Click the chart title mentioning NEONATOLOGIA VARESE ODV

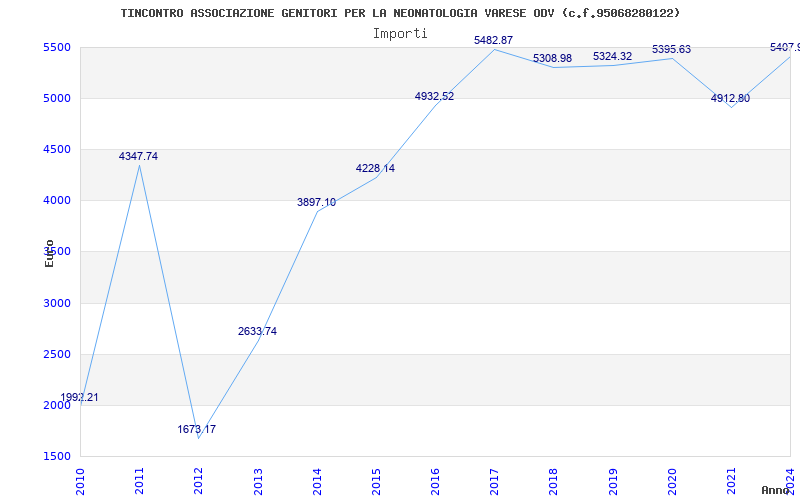401,13
